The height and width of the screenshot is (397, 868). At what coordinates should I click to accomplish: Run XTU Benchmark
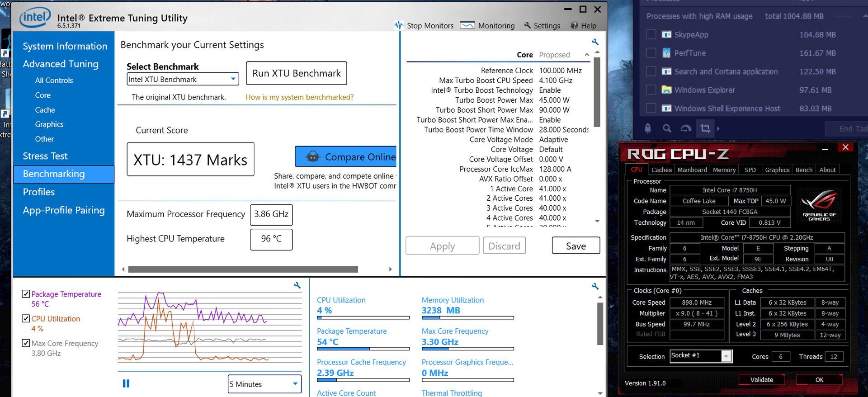pos(297,73)
